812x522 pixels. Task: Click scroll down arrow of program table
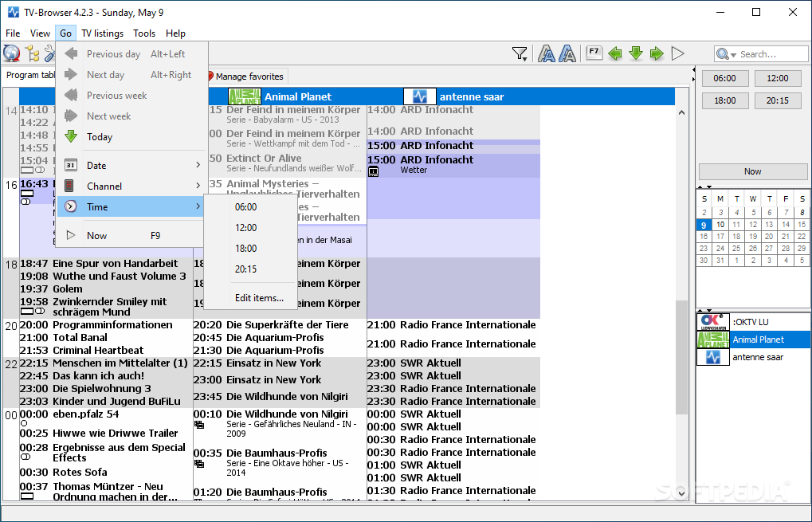[681, 493]
